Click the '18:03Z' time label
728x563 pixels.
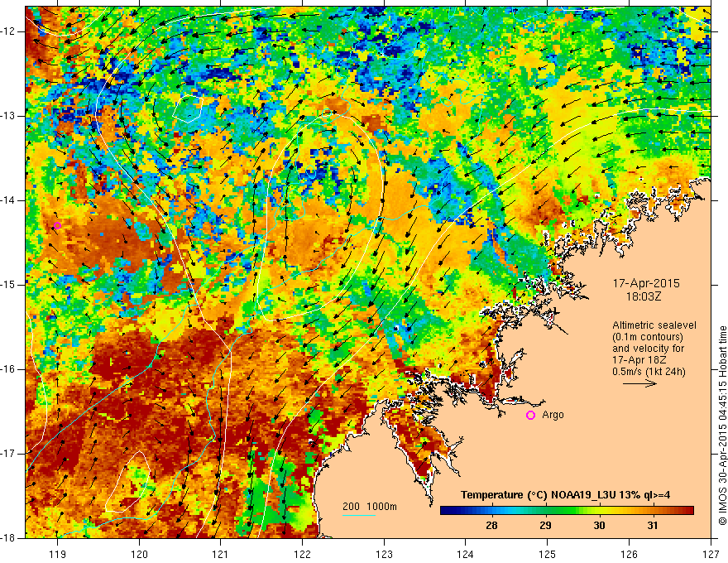pyautogui.click(x=644, y=296)
